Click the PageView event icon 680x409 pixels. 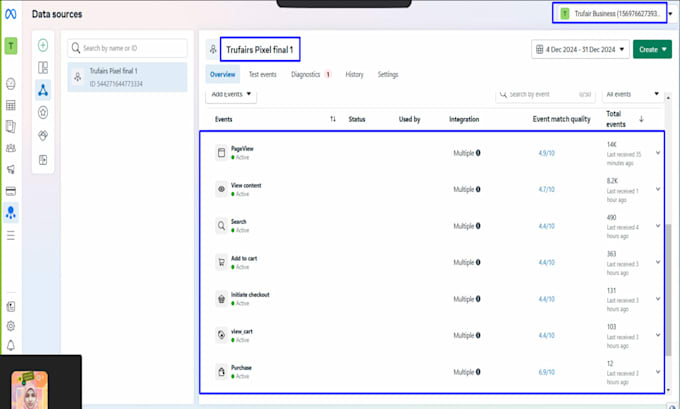[x=222, y=153]
